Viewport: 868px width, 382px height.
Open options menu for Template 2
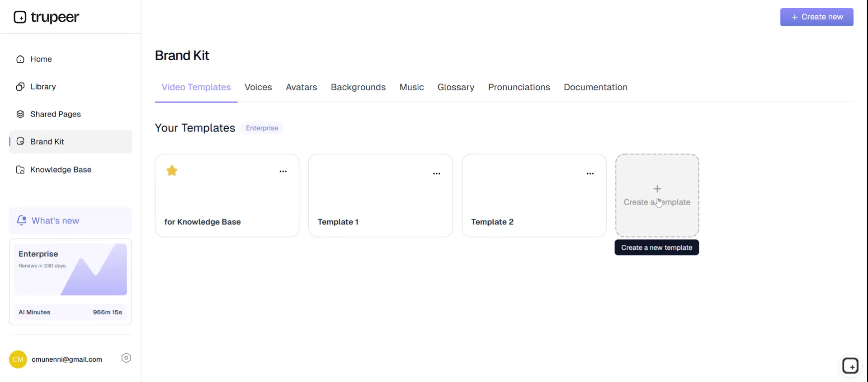click(590, 174)
